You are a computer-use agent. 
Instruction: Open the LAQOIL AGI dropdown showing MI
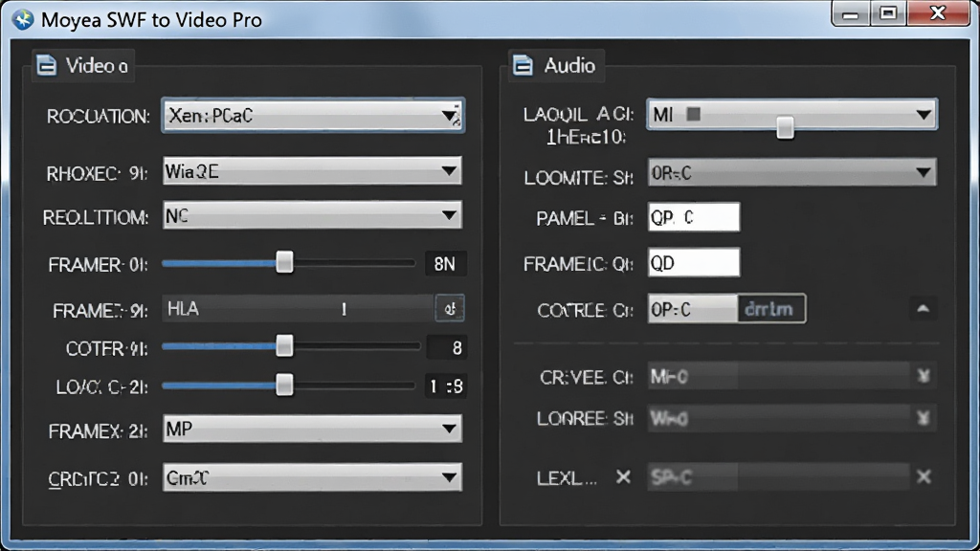click(x=791, y=115)
